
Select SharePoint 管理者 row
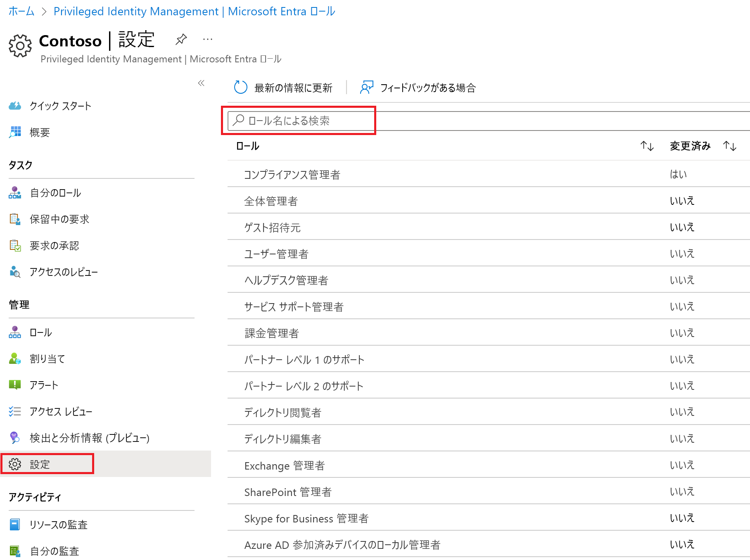(489, 491)
